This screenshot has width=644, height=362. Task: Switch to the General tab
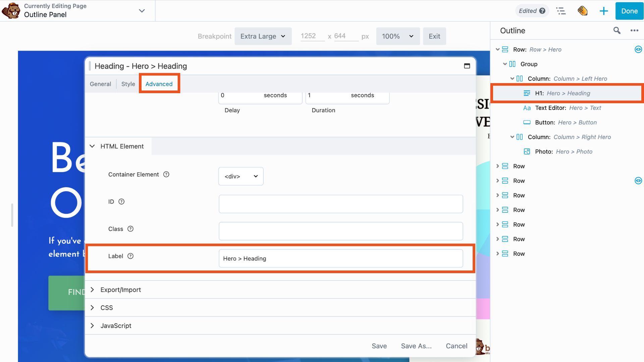pos(100,84)
